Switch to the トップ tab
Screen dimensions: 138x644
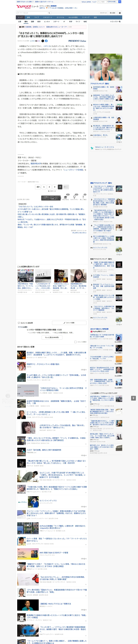(x=20, y=17)
